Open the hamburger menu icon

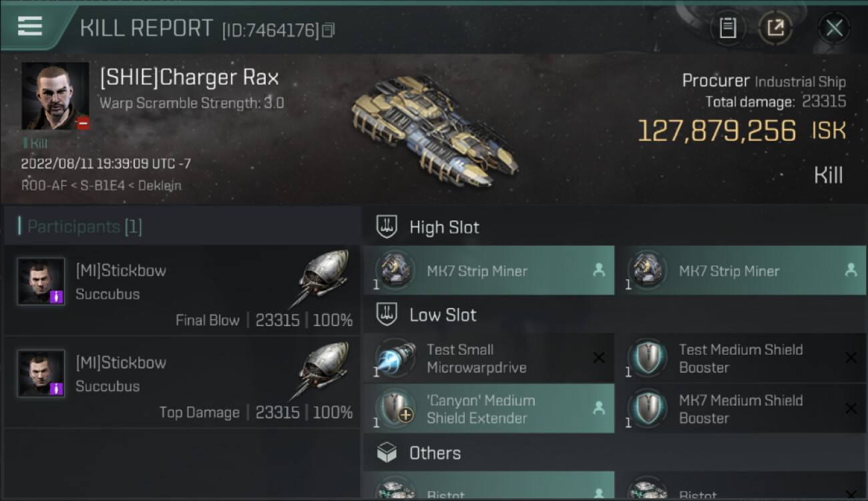pyautogui.click(x=29, y=26)
